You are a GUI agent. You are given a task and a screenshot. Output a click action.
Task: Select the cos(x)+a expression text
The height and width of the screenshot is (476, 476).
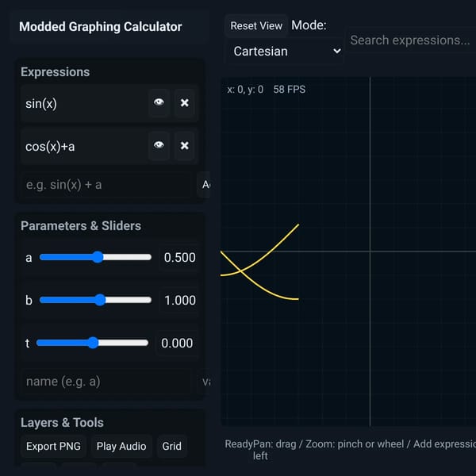click(x=50, y=147)
